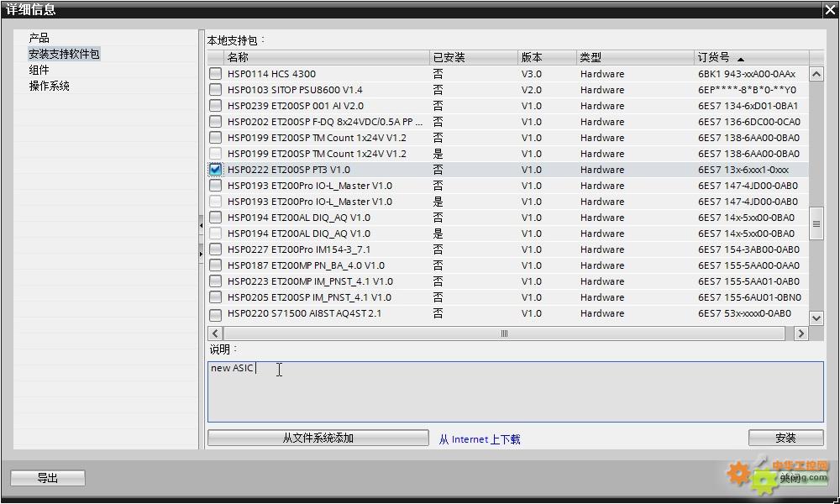Check the box for HSP0114 HCS 4300
Viewport: 840px width, 504px height.
[x=215, y=74]
